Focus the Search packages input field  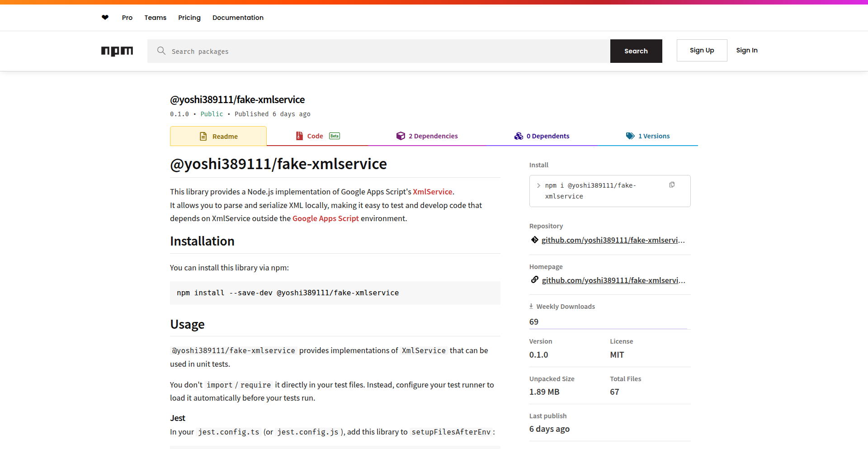379,51
